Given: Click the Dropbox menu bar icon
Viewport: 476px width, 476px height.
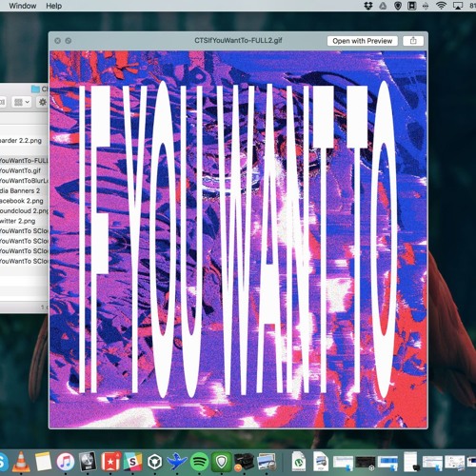Looking at the screenshot, I should point(368,6).
